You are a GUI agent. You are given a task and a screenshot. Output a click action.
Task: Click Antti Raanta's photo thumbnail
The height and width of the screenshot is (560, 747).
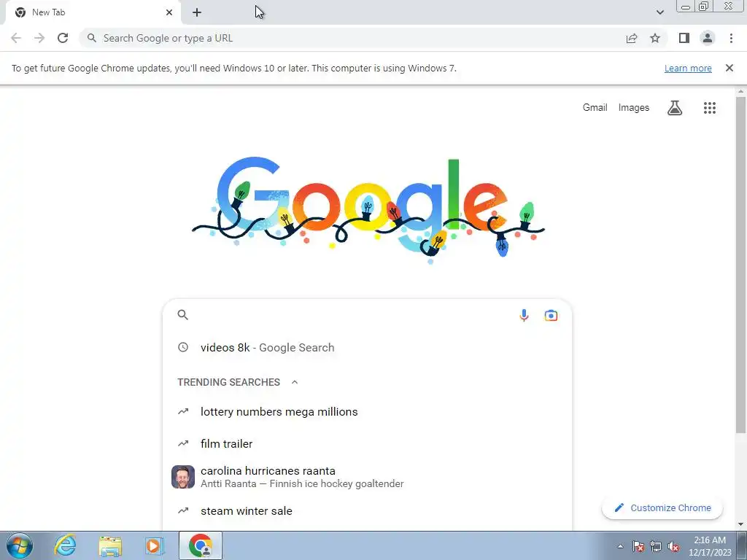tap(183, 477)
